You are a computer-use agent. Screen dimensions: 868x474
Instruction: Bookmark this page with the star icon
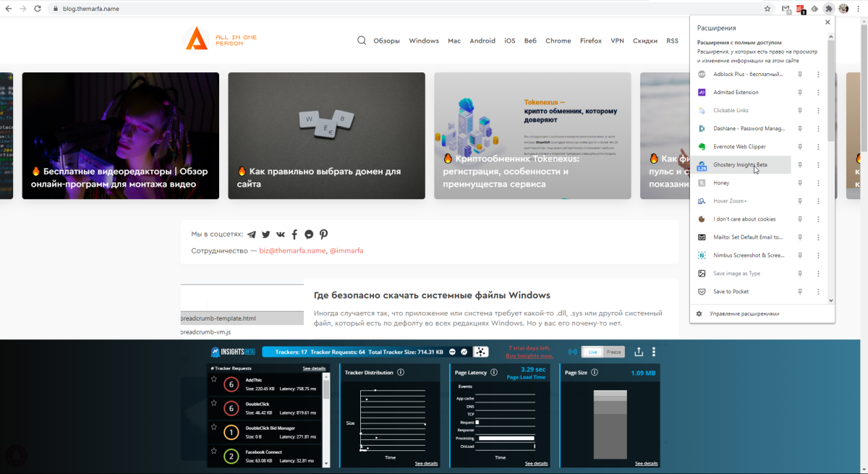click(767, 9)
